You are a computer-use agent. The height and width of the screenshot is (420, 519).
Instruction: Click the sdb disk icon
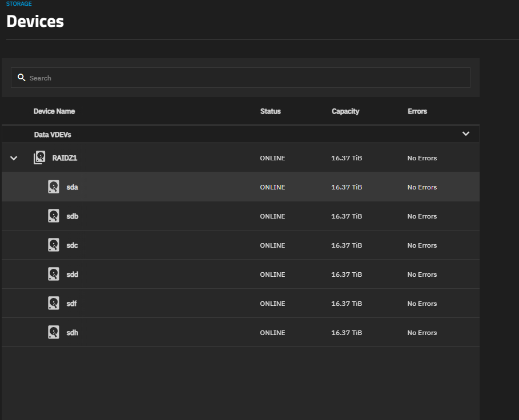click(54, 216)
